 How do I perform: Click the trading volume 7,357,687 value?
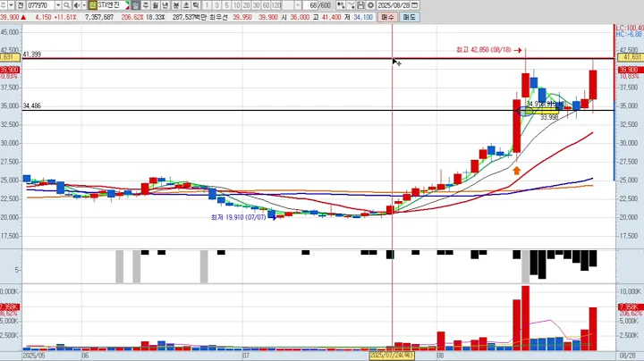coord(99,17)
